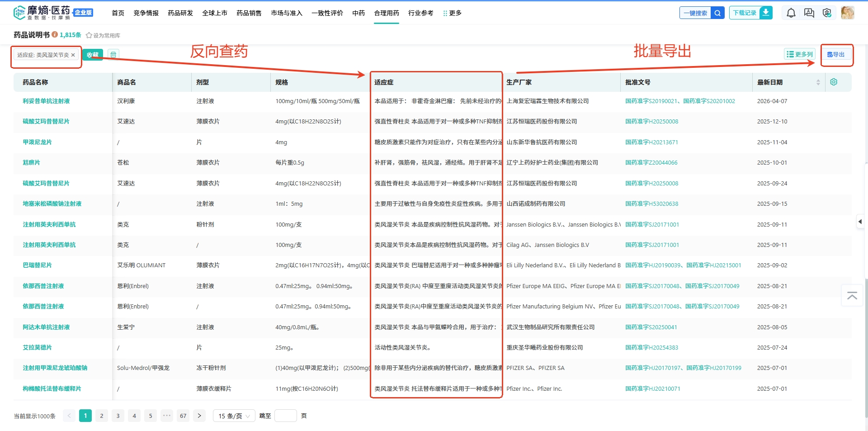Open the 首页 menu item
Screen dimensions: 868x431
pyautogui.click(x=118, y=13)
